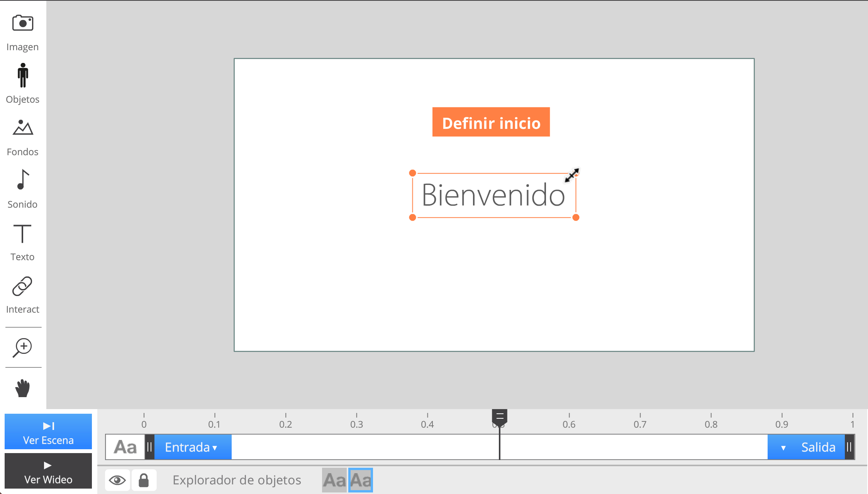Select the hand pan tool
This screenshot has height=494, width=868.
pos(22,388)
